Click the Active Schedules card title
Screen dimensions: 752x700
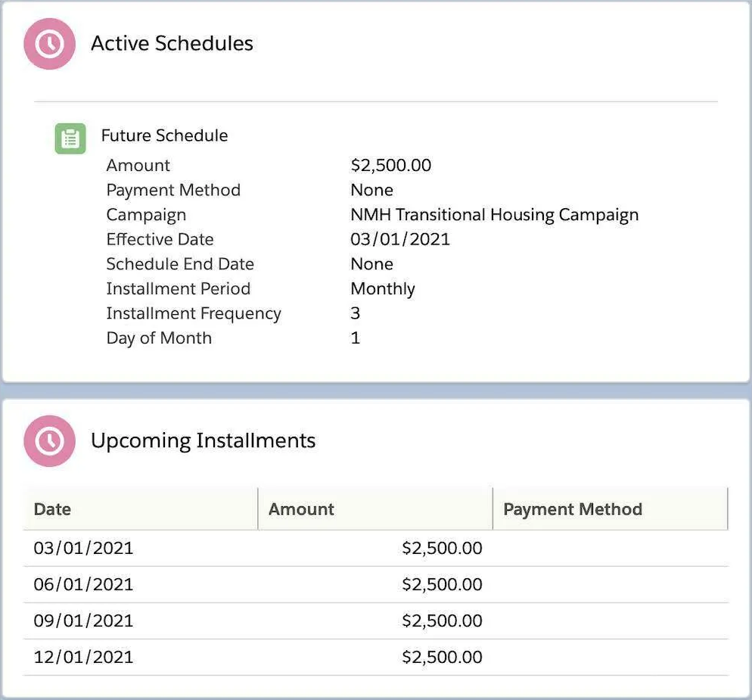pyautogui.click(x=172, y=44)
